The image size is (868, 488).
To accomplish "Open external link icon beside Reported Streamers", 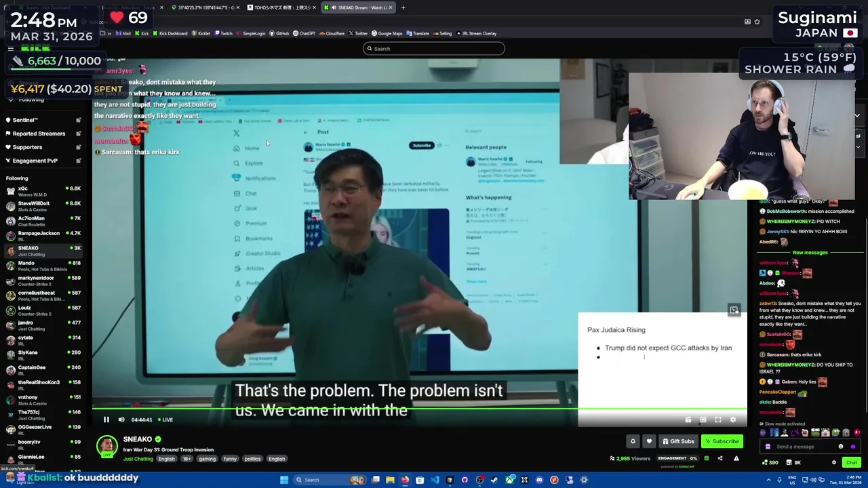I will tap(79, 134).
